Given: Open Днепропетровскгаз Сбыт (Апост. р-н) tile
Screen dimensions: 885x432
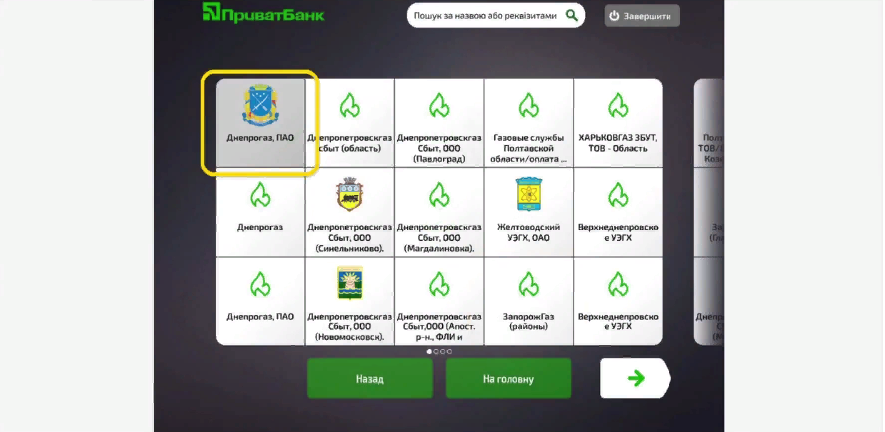Looking at the screenshot, I should (439, 301).
